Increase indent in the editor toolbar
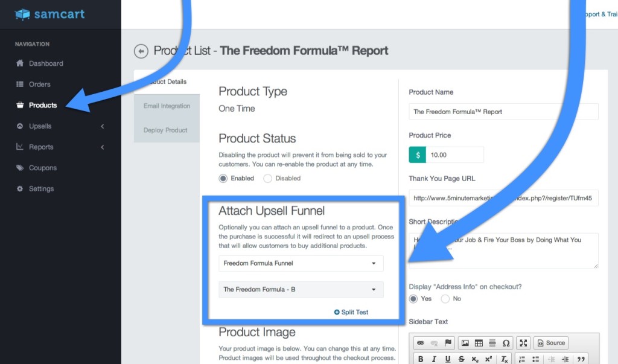Image resolution: width=618 pixels, height=364 pixels. tap(565, 359)
